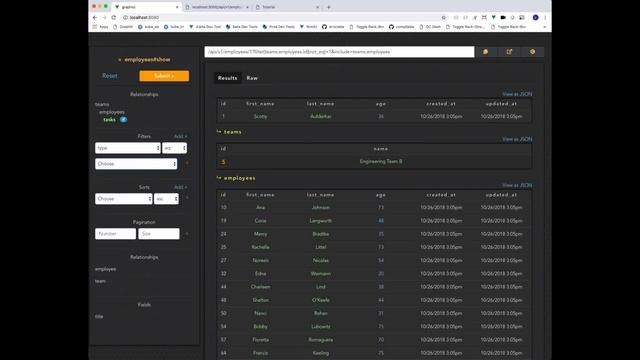Viewport: 640px width, 360px height.
Task: Click the Rachelle row first name
Action: 260,247
